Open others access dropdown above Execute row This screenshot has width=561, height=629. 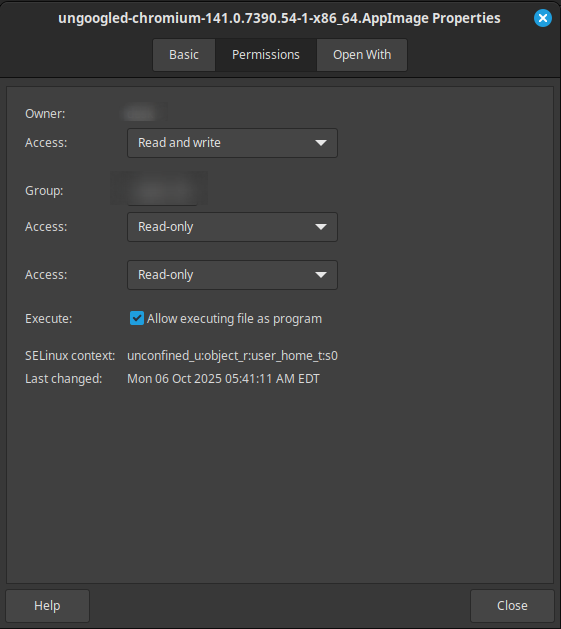232,275
